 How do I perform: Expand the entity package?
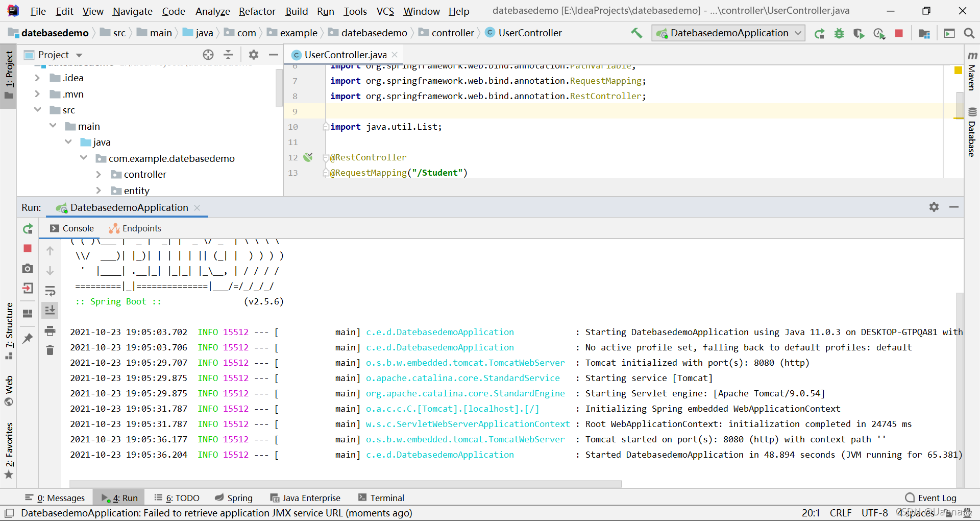pos(99,191)
